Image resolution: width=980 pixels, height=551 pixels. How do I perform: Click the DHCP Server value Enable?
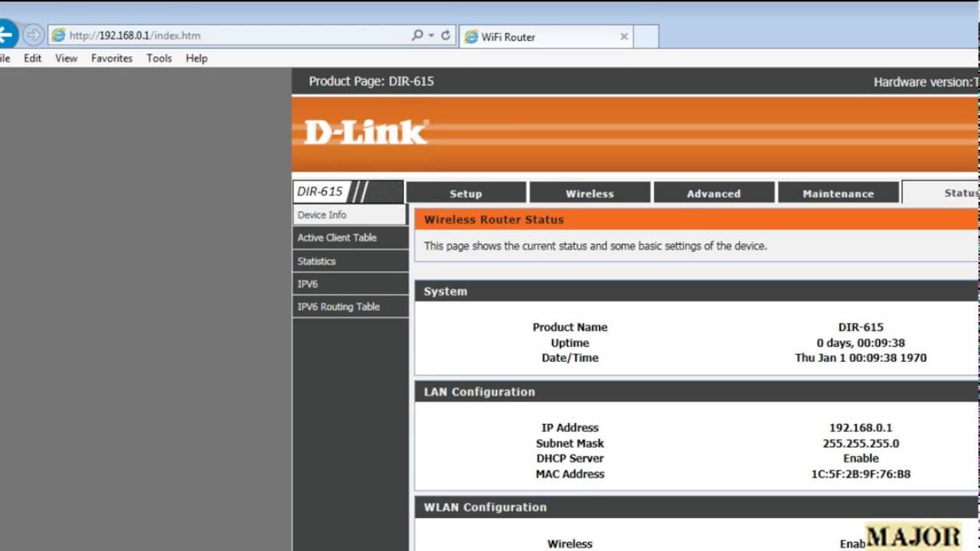pos(861,458)
